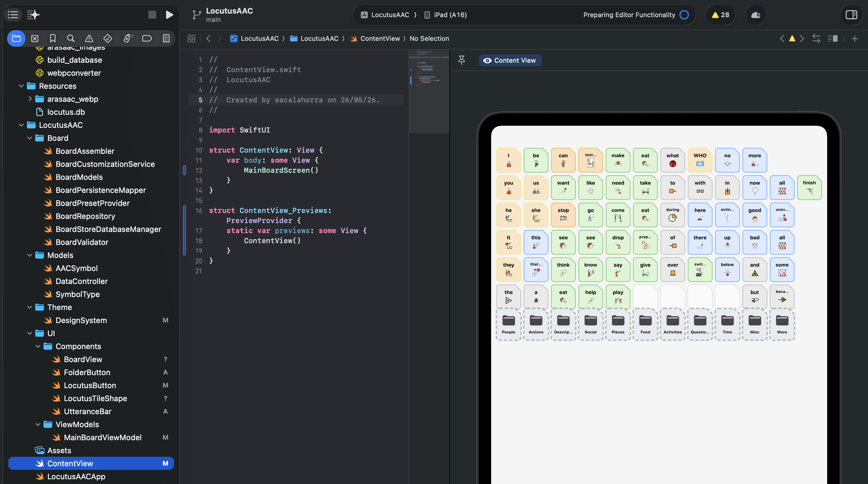Collapse the Models folder
This screenshot has width=868, height=484.
(30, 255)
